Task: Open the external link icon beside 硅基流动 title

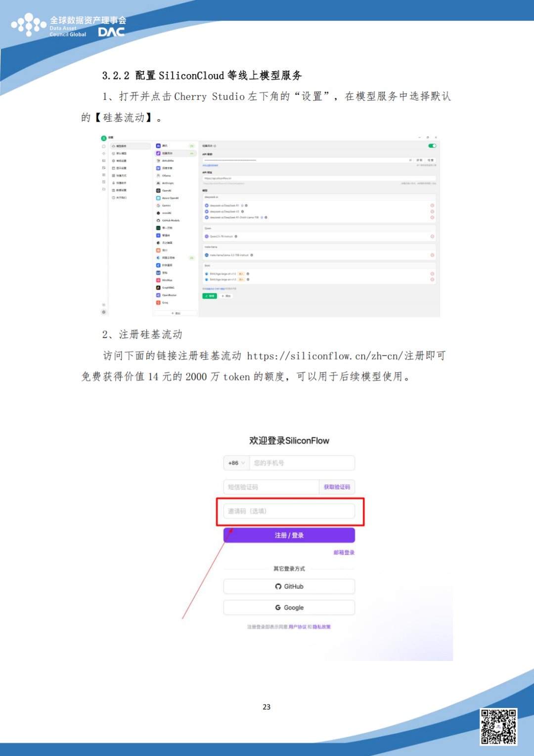Action: 215,146
